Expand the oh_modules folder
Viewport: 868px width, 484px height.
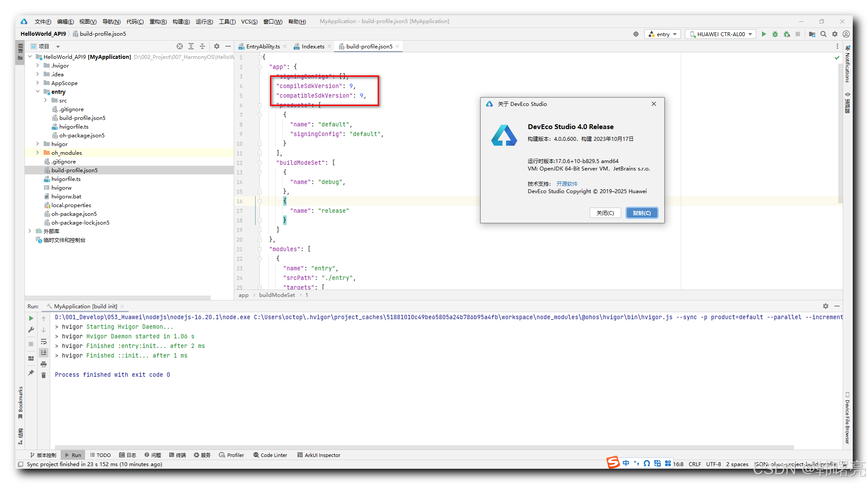(x=38, y=153)
